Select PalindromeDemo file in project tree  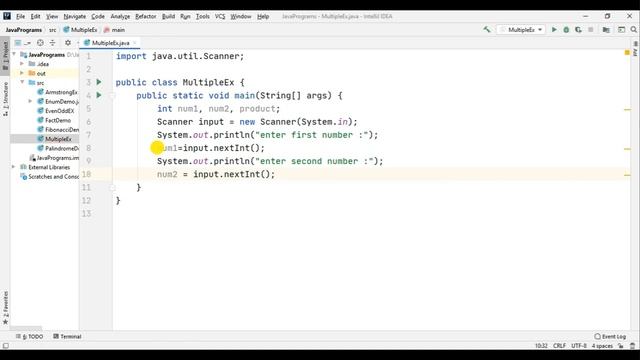point(58,148)
